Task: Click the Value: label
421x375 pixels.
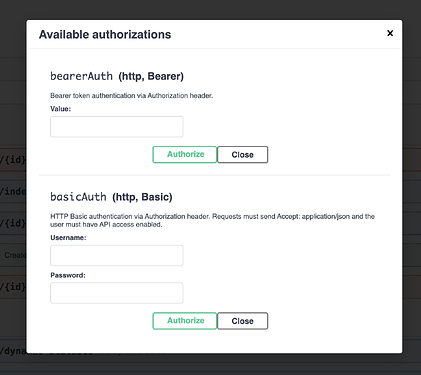Action: pos(60,109)
